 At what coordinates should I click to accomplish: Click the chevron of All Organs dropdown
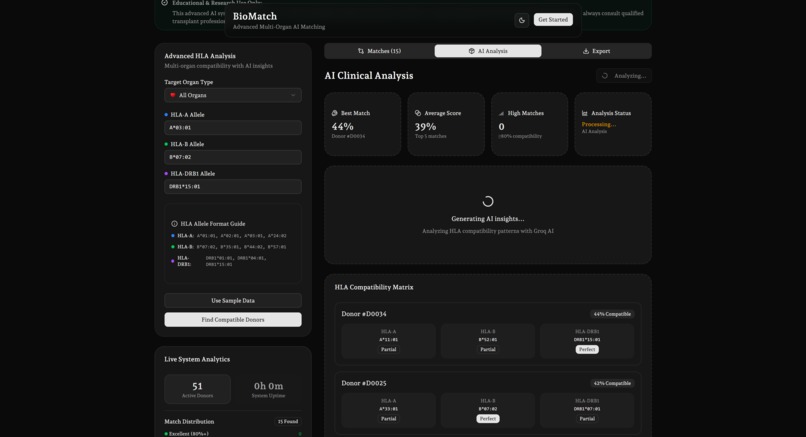pos(293,95)
